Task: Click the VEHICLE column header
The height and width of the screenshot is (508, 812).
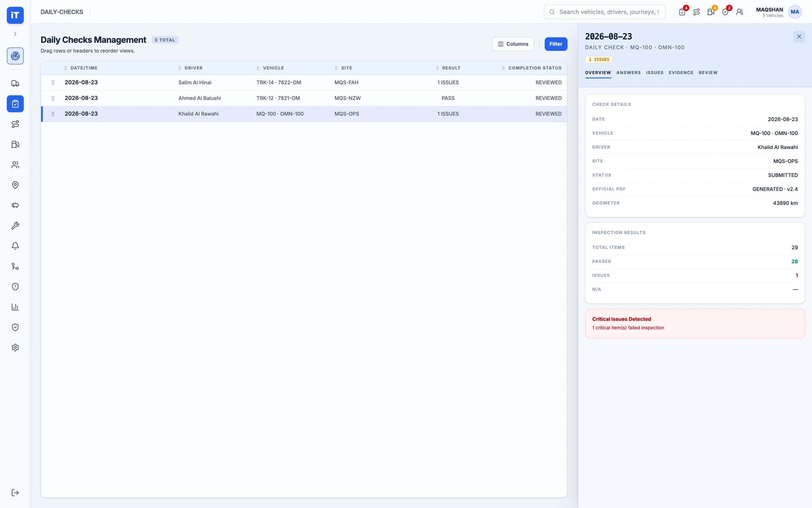Action: (x=273, y=68)
